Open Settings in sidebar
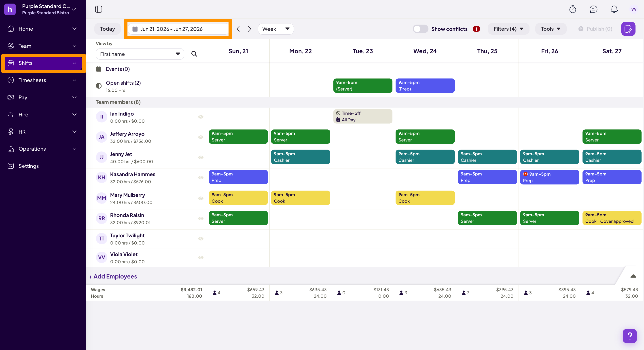This screenshot has width=644, height=350. [x=42, y=166]
